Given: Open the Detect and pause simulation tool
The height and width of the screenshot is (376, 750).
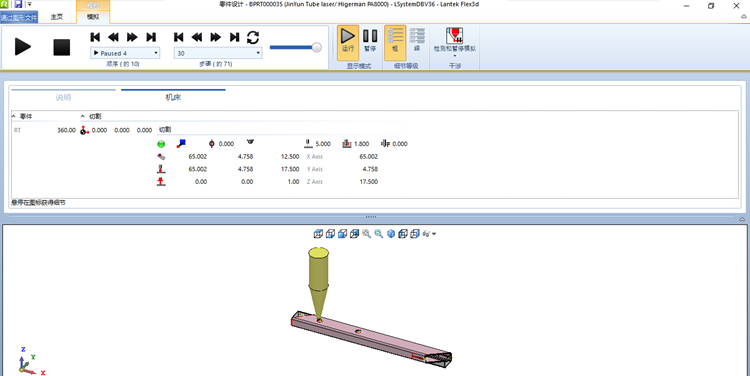Looking at the screenshot, I should click(454, 41).
